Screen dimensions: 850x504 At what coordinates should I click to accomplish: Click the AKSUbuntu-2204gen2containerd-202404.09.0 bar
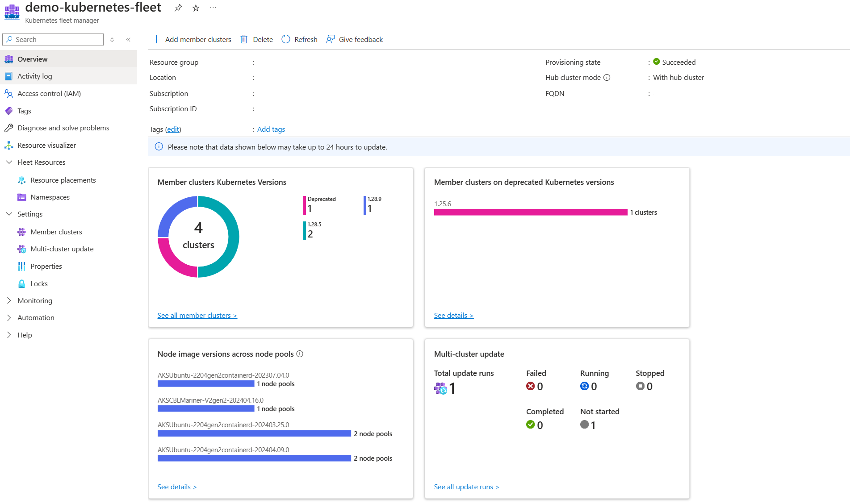pyautogui.click(x=254, y=458)
